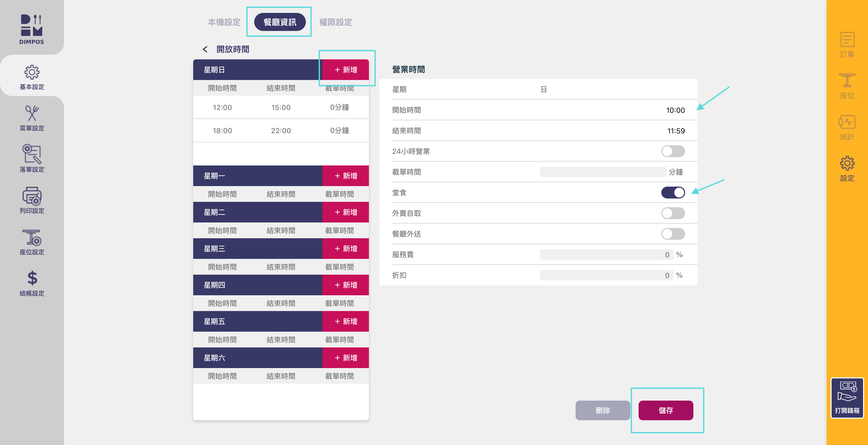Select the 18:00 to 22:00 time row
The height and width of the screenshot is (445, 868).
(x=281, y=131)
